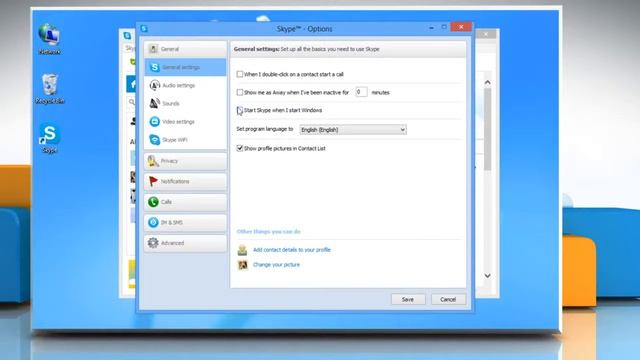Click the Advanced gear icon

(x=153, y=243)
